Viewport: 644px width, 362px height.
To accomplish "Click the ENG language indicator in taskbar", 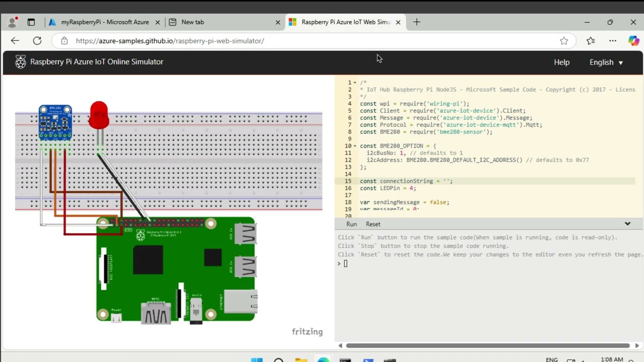I will point(551,359).
